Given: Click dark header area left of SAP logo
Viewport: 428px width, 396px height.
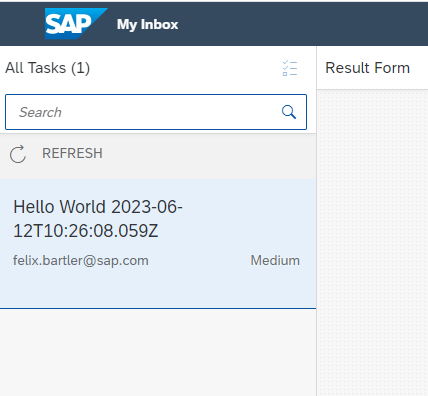Looking at the screenshot, I should pyautogui.click(x=22, y=24).
